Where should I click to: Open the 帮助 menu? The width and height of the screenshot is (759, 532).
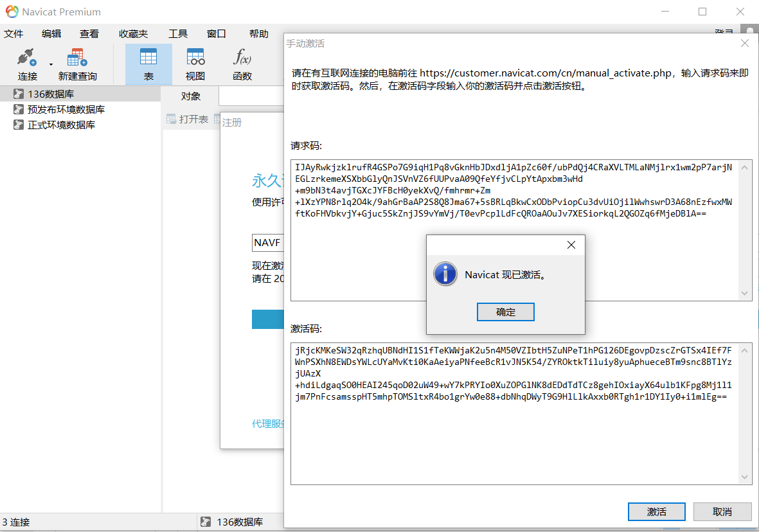click(258, 34)
